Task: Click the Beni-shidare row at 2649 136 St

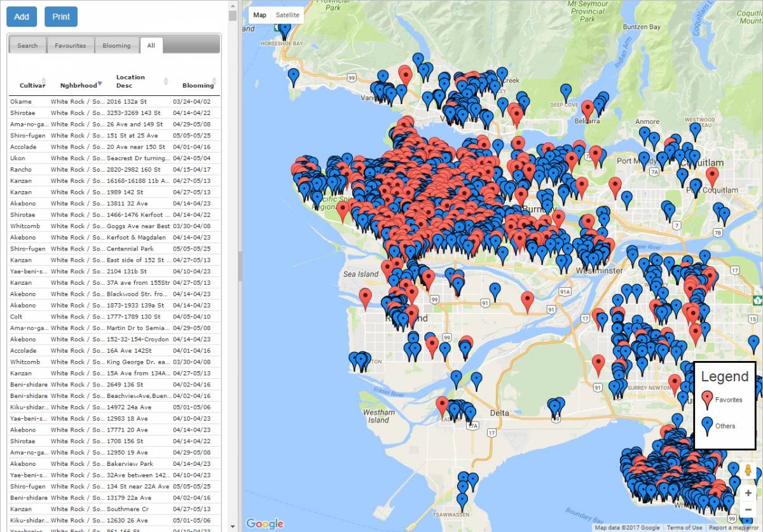Action: (114, 385)
